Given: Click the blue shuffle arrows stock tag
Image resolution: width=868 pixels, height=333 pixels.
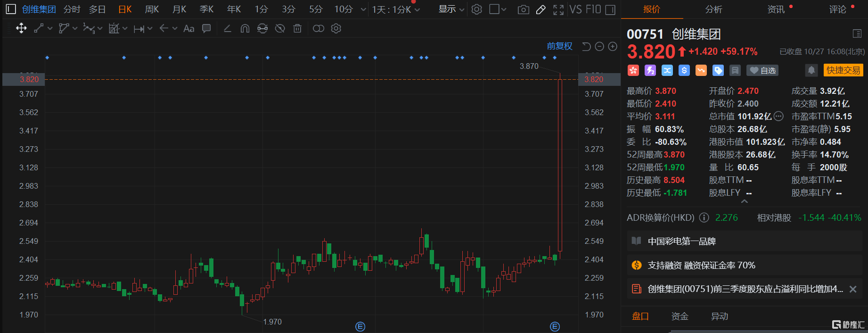Looking at the screenshot, I should [667, 70].
